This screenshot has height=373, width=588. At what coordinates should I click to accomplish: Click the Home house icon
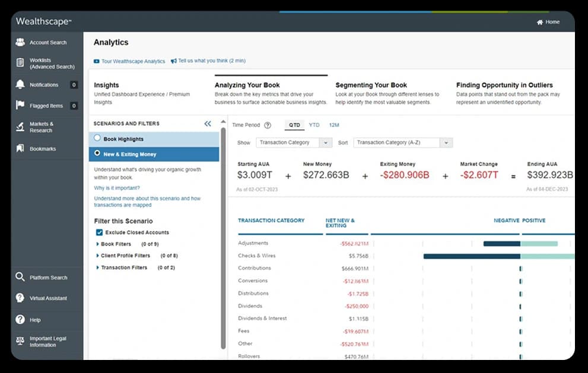(x=539, y=22)
